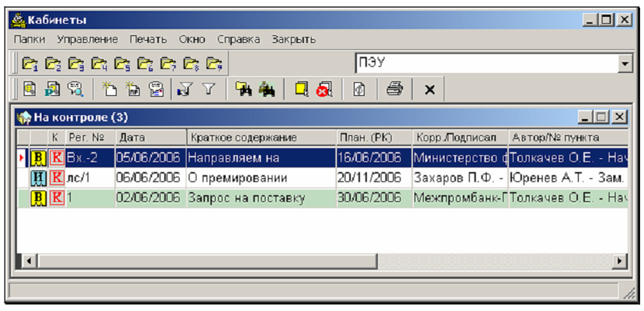Screen dimensions: 644x311
Task: Open the Окно menu
Action: (x=192, y=40)
